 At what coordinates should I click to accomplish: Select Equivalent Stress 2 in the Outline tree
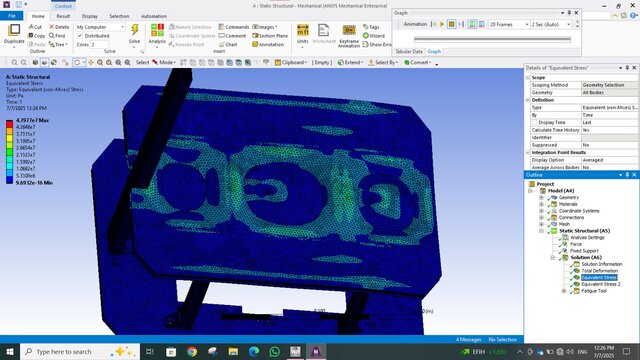pyautogui.click(x=600, y=284)
